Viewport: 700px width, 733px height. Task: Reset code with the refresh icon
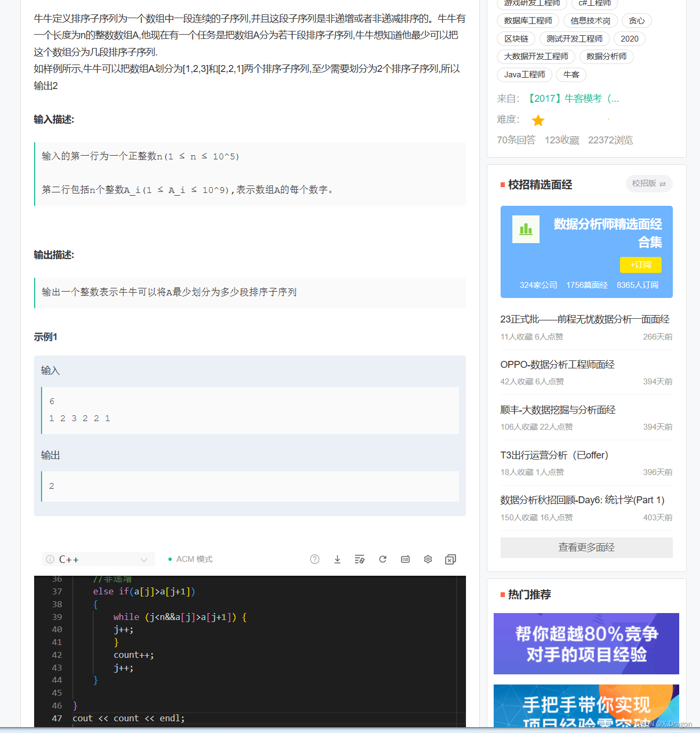coord(383,559)
